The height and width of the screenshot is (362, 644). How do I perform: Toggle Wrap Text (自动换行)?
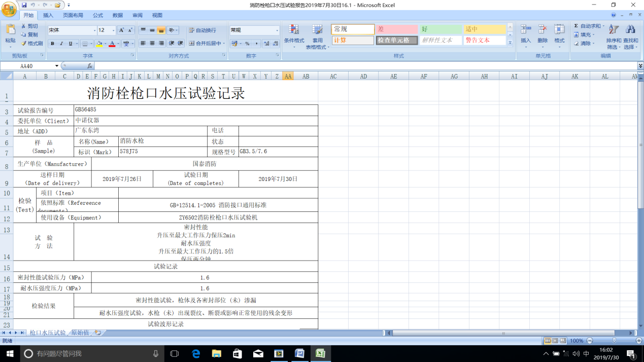pyautogui.click(x=202, y=30)
